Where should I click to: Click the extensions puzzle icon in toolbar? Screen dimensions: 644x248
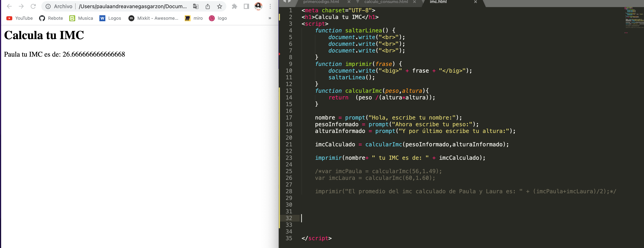[x=235, y=7]
